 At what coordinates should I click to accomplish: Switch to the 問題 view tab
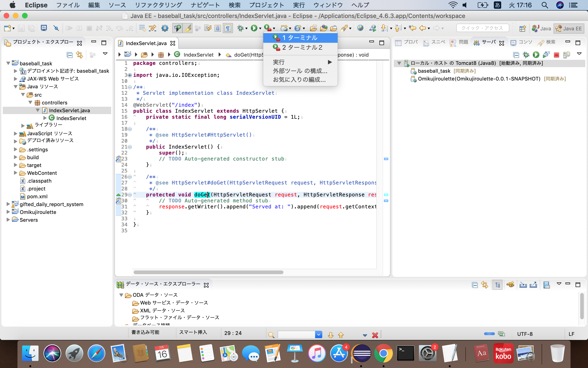click(459, 42)
